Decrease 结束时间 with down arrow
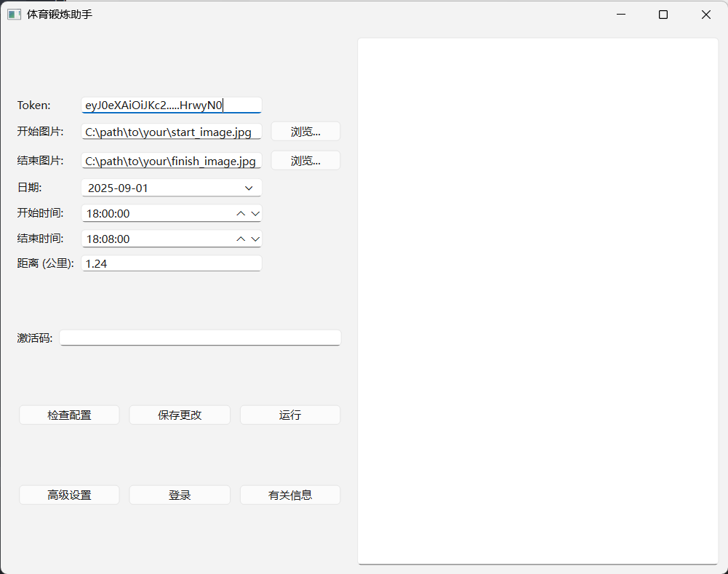 click(255, 239)
